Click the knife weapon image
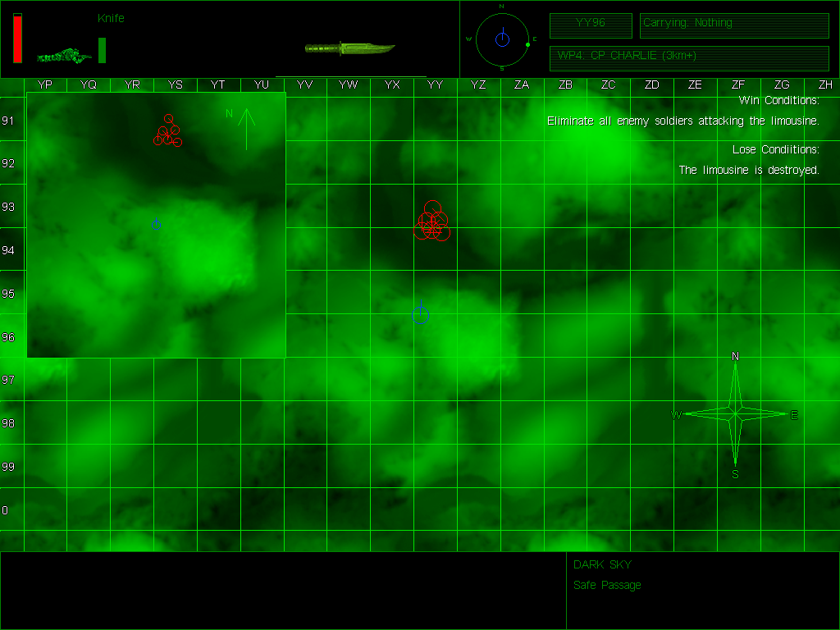 click(x=349, y=48)
